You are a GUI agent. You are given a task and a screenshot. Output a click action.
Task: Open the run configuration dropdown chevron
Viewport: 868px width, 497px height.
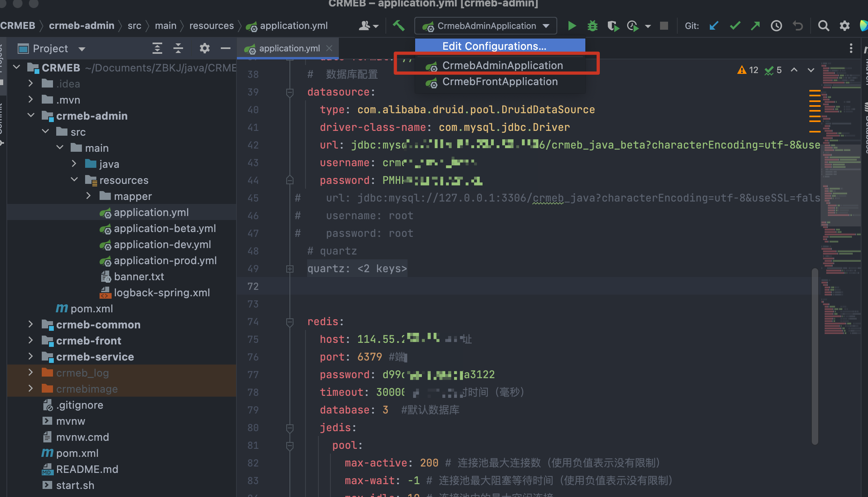(546, 25)
